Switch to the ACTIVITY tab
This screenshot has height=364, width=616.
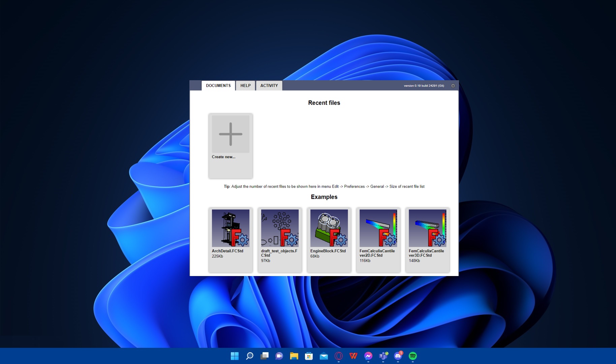click(x=269, y=86)
